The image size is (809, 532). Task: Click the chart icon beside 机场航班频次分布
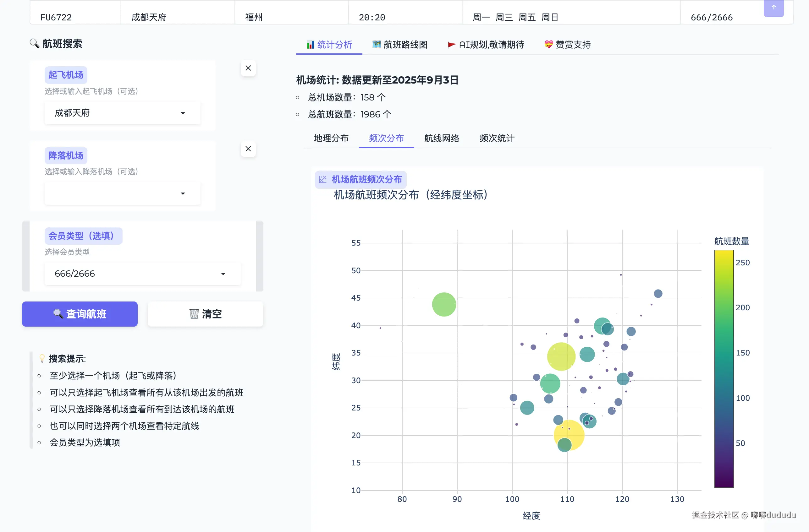322,179
